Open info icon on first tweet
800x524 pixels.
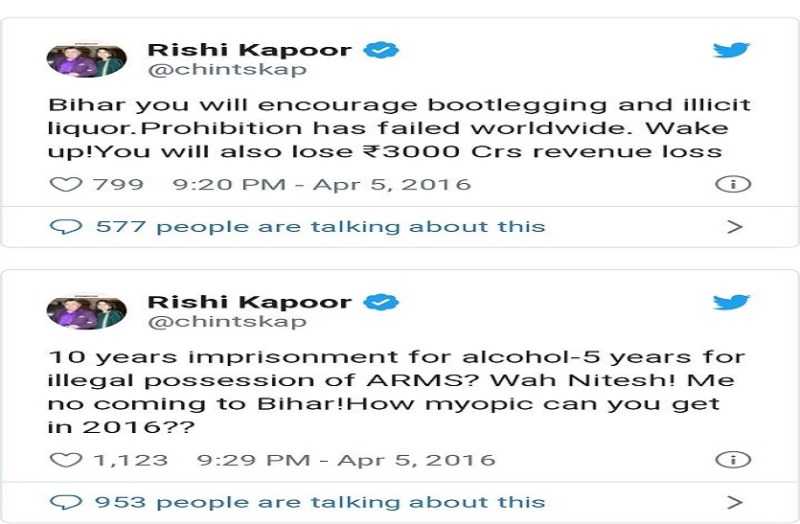pyautogui.click(x=733, y=184)
